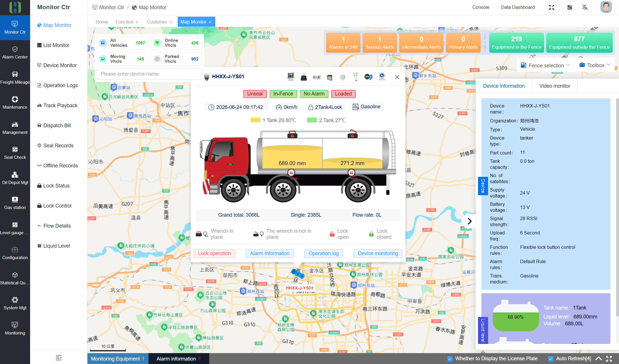The width and height of the screenshot is (619, 364).
Task: Toggle fullscreen mode in top bar
Action: 552,7
